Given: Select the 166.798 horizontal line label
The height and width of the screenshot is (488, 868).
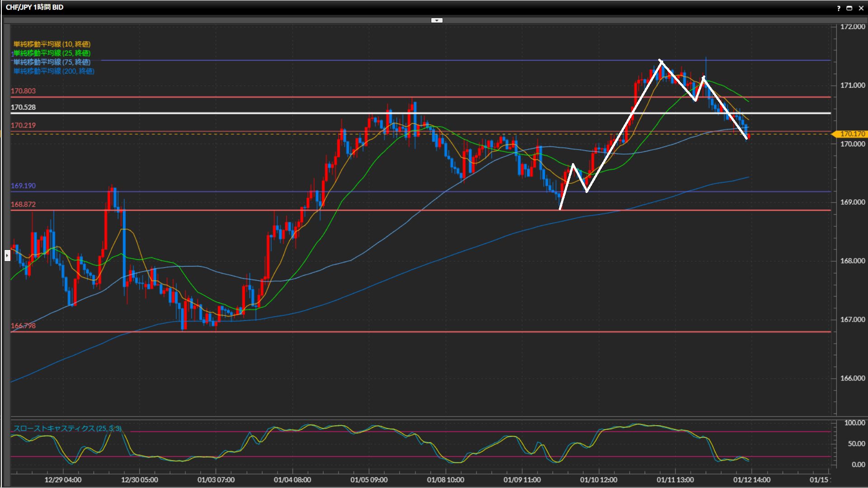Looking at the screenshot, I should [23, 325].
